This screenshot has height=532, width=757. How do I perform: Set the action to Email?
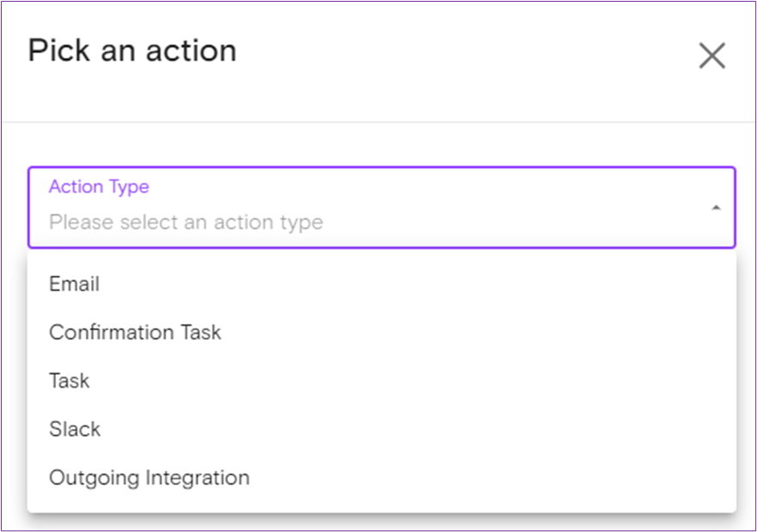pyautogui.click(x=74, y=284)
